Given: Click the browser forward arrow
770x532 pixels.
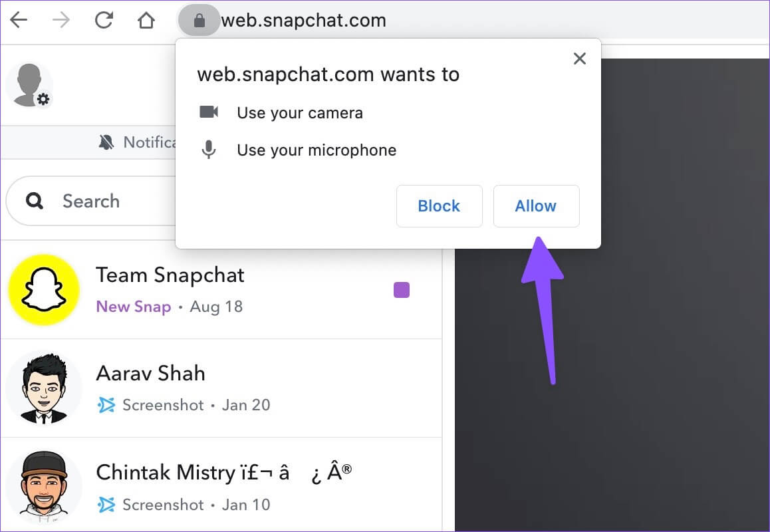Looking at the screenshot, I should click(61, 20).
